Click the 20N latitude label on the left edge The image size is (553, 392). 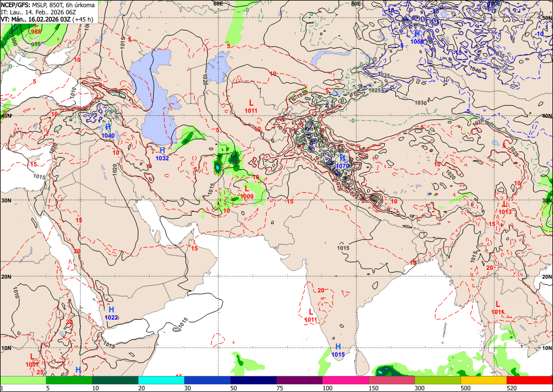click(6, 277)
